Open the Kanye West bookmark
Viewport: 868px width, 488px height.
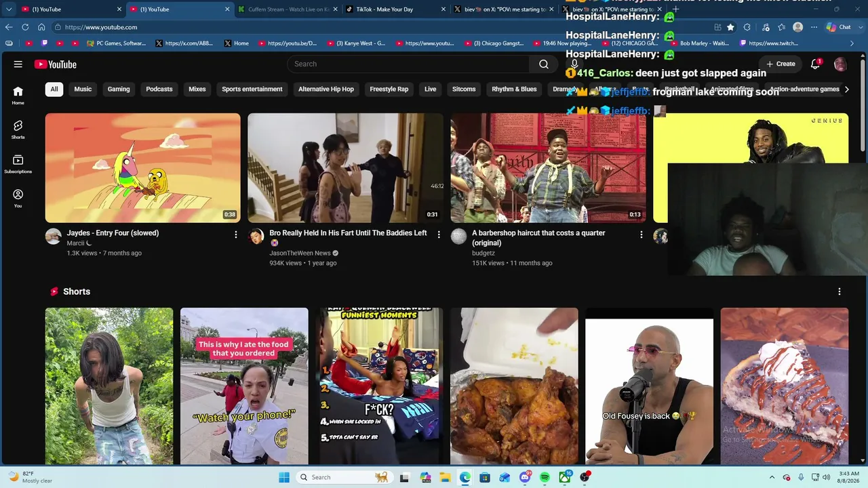pos(356,43)
